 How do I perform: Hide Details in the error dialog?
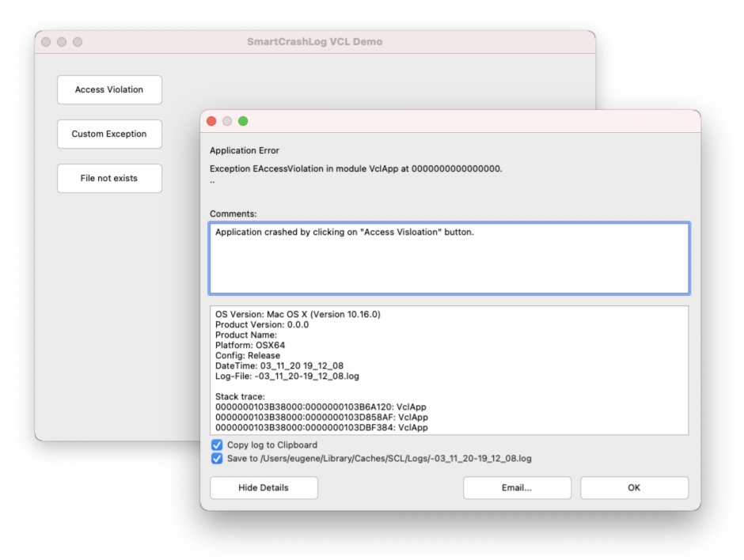pos(264,487)
